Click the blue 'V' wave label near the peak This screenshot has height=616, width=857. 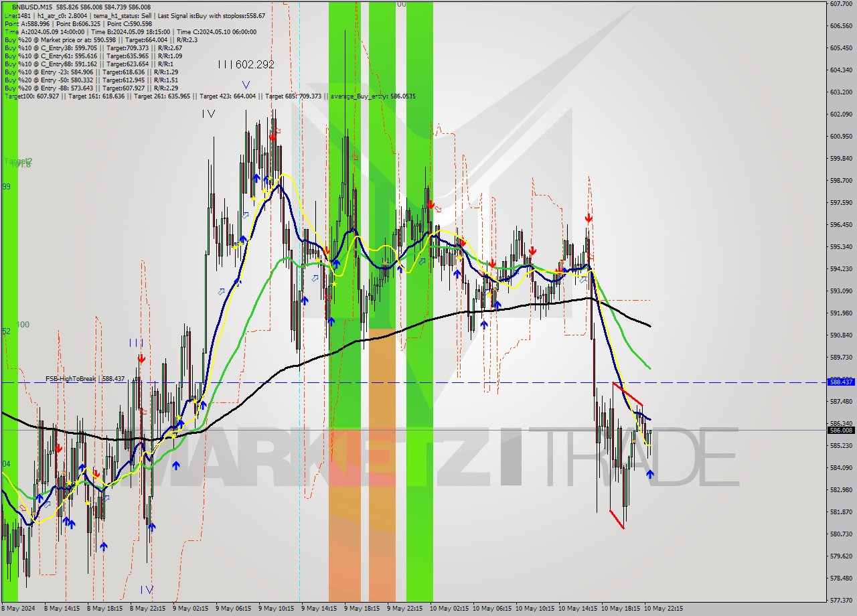(246, 85)
